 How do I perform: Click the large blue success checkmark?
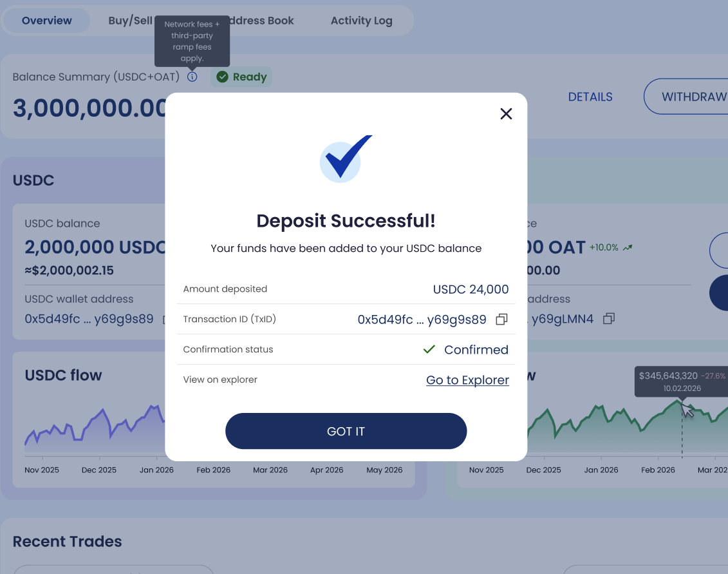click(x=346, y=158)
